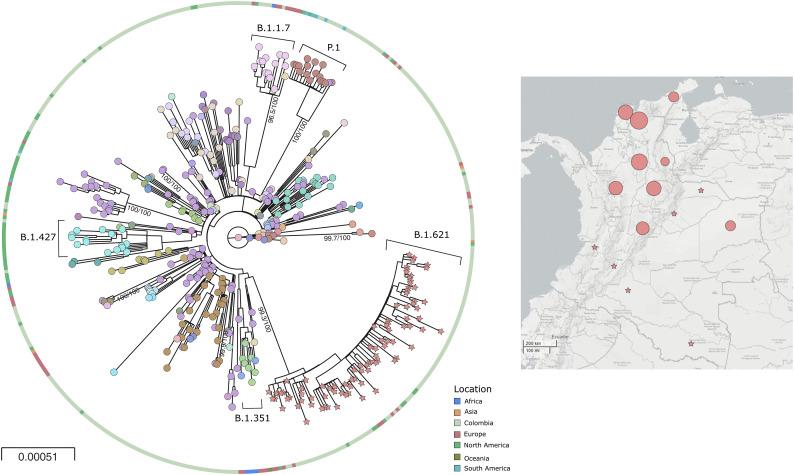Click the B.1.621 lineage label
The image size is (794, 475).
[436, 237]
